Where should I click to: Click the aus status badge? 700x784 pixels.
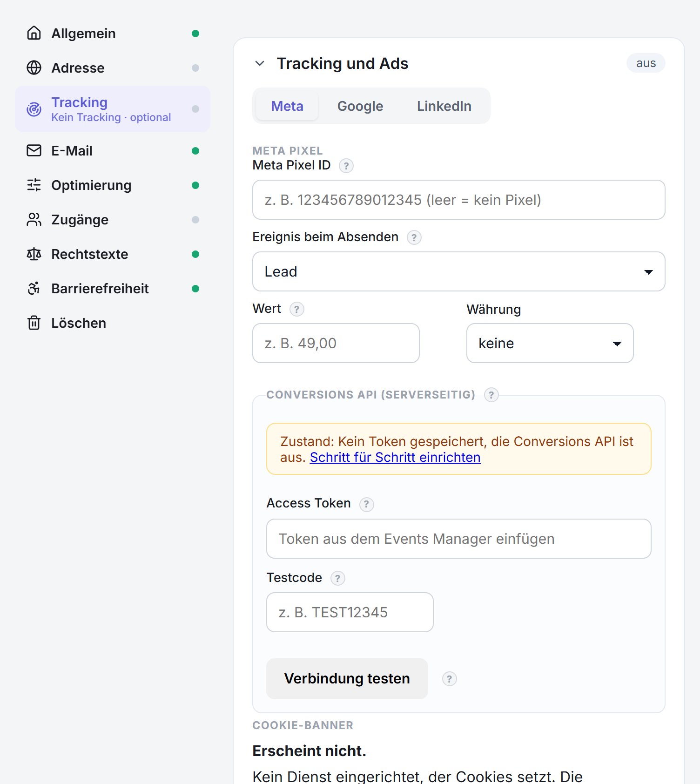tap(646, 63)
